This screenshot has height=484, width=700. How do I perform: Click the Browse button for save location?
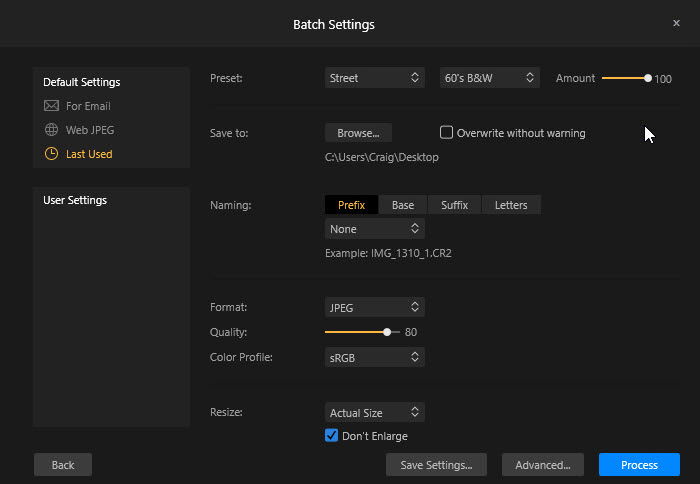pos(358,132)
